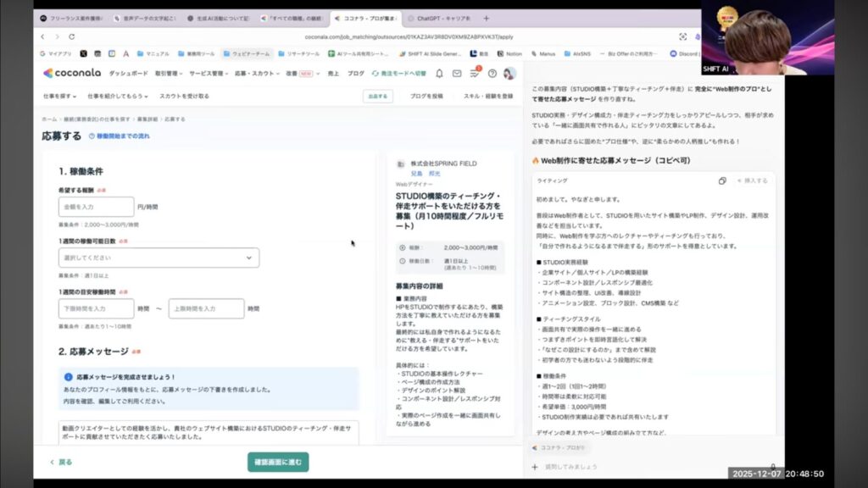Reload the page with browser refresh icon

(71, 37)
